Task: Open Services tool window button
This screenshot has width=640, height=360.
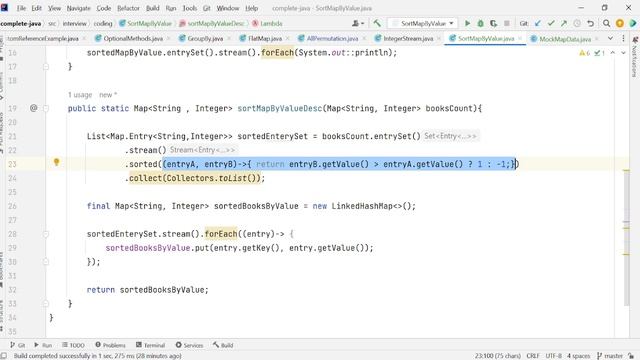Action: 189,345
